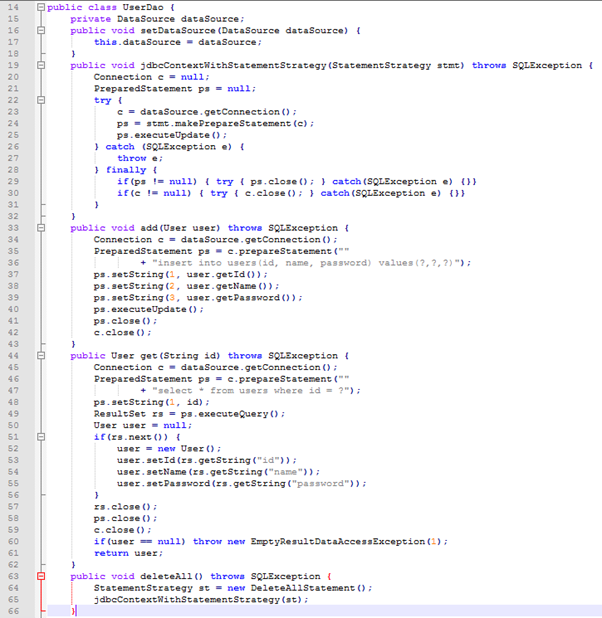
Task: Click line number 14 in the margin
Action: point(13,7)
